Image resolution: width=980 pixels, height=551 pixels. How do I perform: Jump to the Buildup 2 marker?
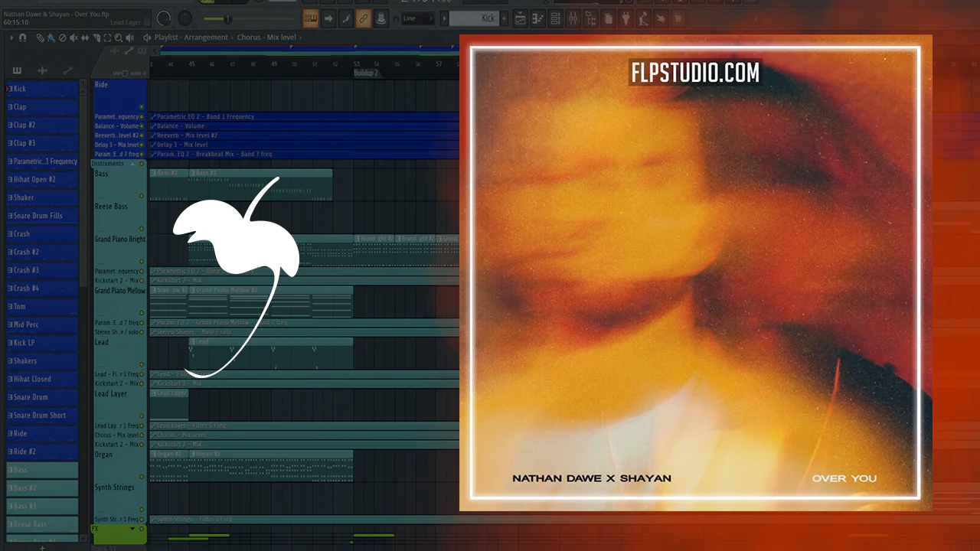point(366,73)
